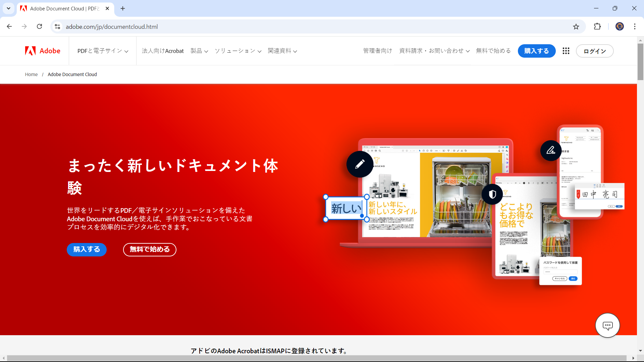Click the ログイン button

595,51
